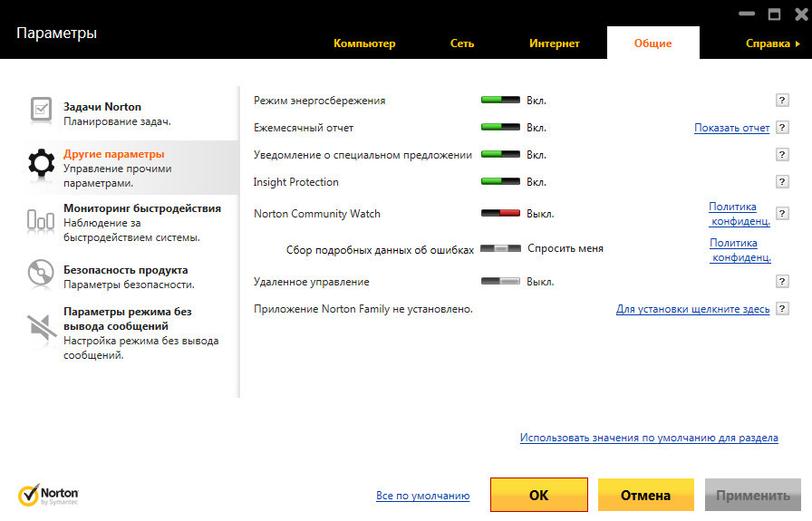This screenshot has width=812, height=521.
Task: Click the Задачи Norton checklist icon
Action: coord(42,110)
